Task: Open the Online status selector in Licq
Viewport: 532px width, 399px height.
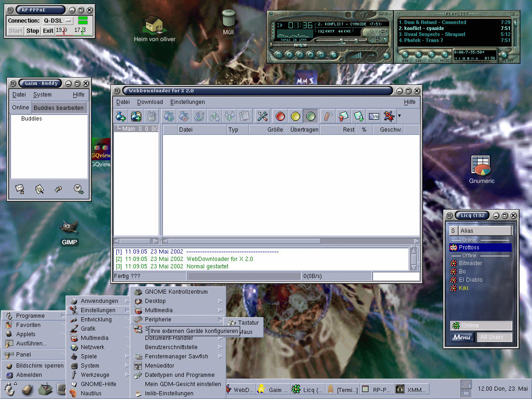Action: point(481,326)
